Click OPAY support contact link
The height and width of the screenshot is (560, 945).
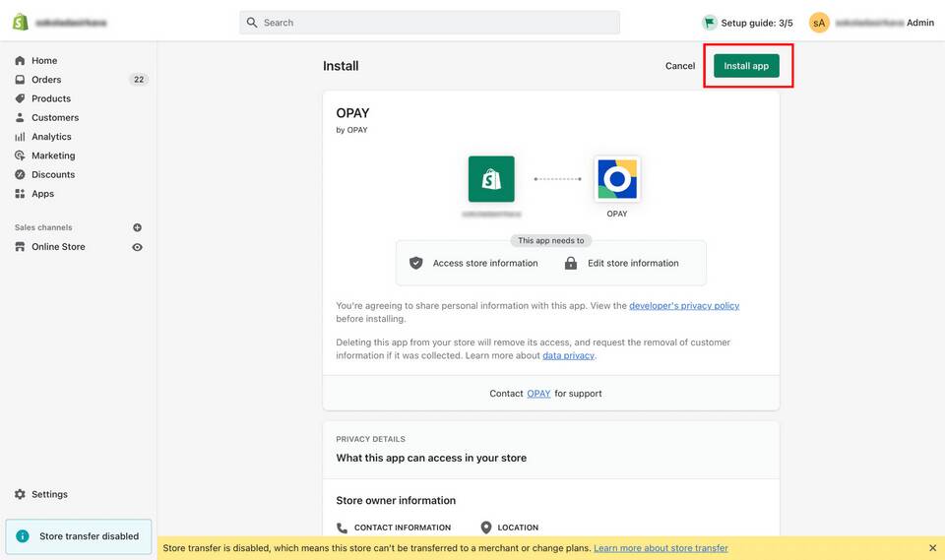coord(538,393)
